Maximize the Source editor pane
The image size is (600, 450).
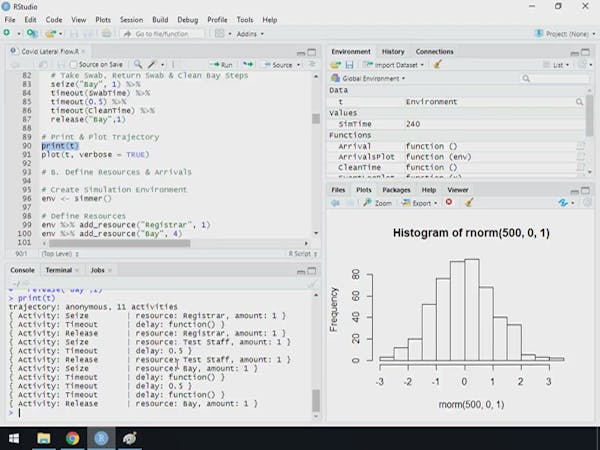[312, 52]
